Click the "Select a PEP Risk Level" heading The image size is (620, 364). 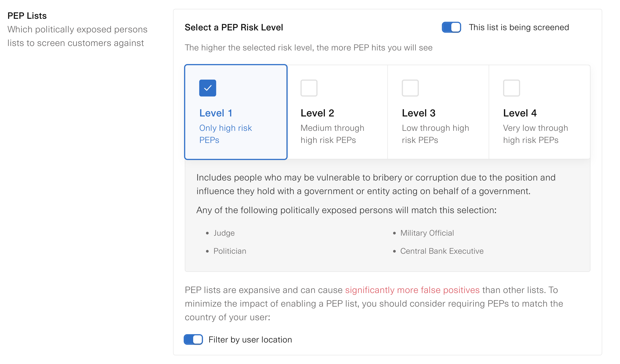234,27
